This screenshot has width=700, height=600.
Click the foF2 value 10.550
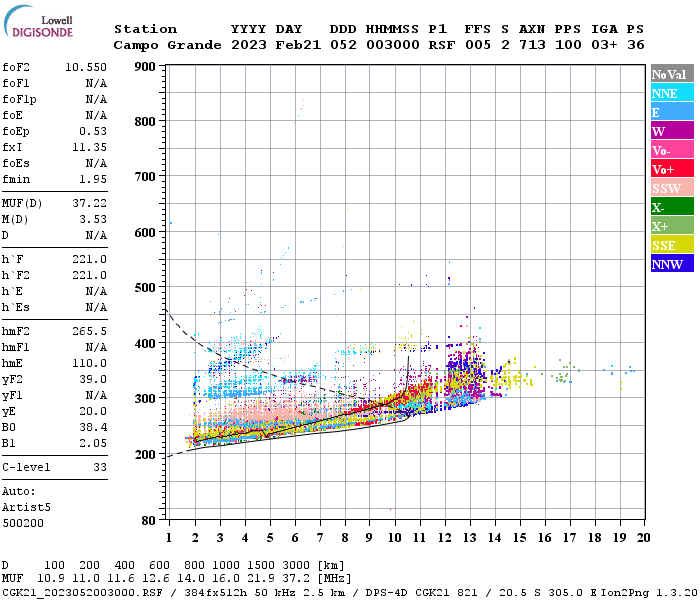(86, 67)
